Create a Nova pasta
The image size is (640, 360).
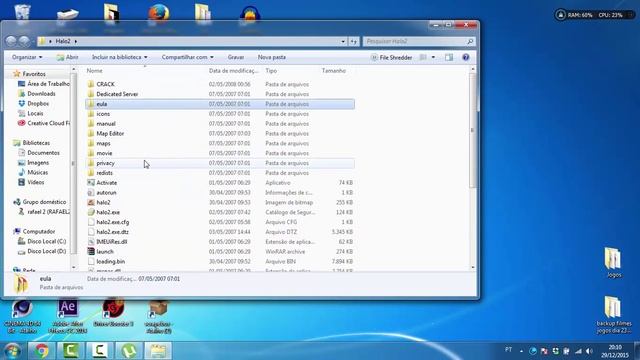click(x=271, y=57)
